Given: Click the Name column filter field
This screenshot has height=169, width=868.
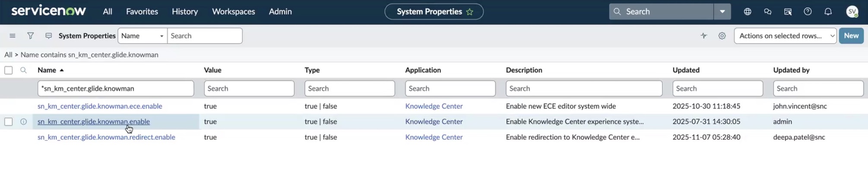Looking at the screenshot, I should click(116, 88).
